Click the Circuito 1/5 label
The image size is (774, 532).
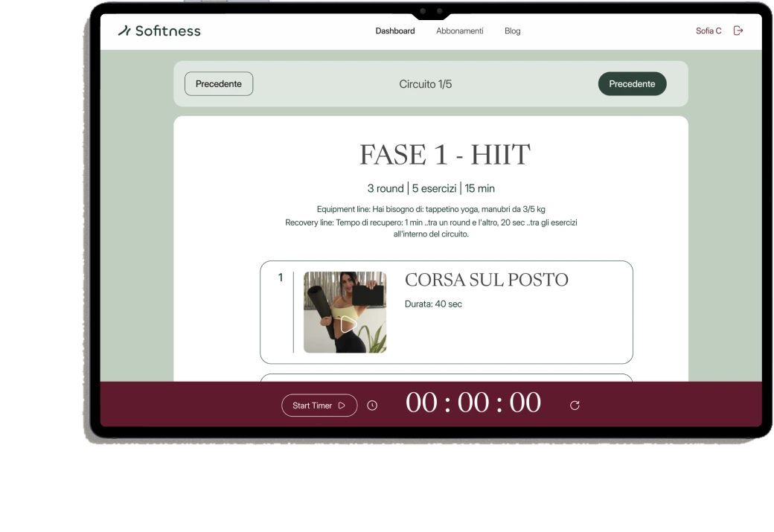426,84
